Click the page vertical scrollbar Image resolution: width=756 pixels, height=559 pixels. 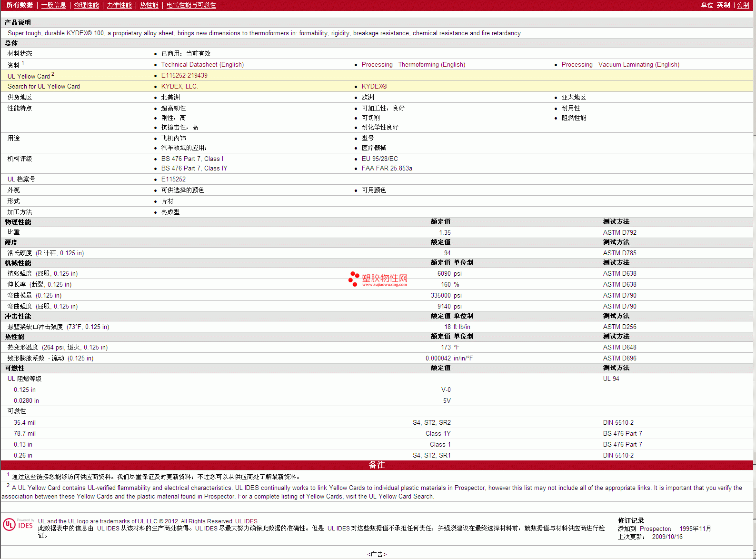pos(754,279)
